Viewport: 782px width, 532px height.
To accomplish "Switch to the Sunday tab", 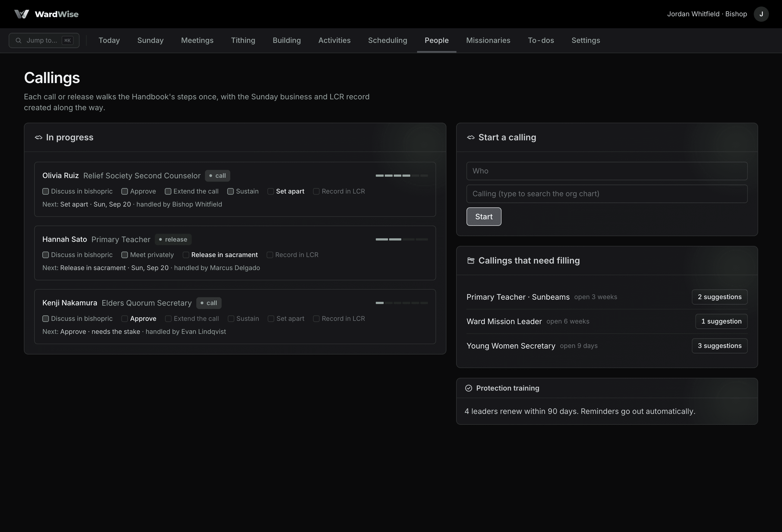I will (x=150, y=40).
